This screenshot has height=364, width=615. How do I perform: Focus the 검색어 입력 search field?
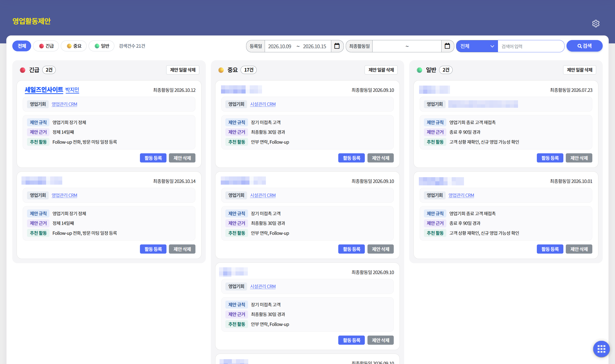click(x=531, y=46)
